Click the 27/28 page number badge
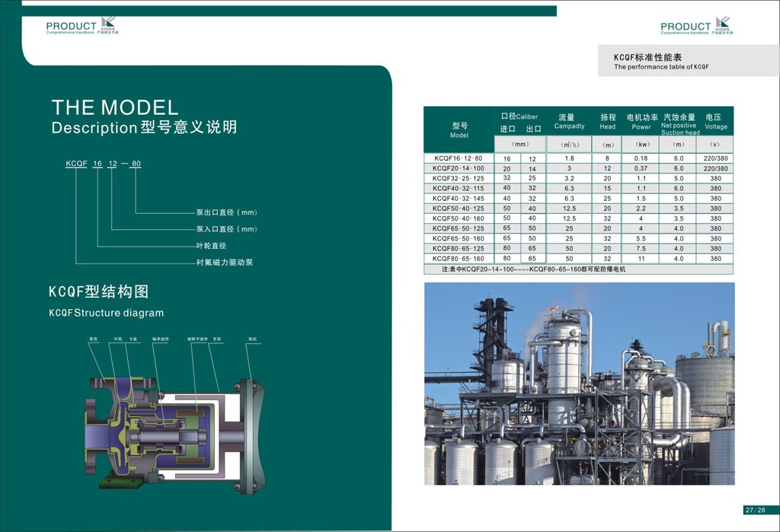780x532 pixels. pos(758,510)
